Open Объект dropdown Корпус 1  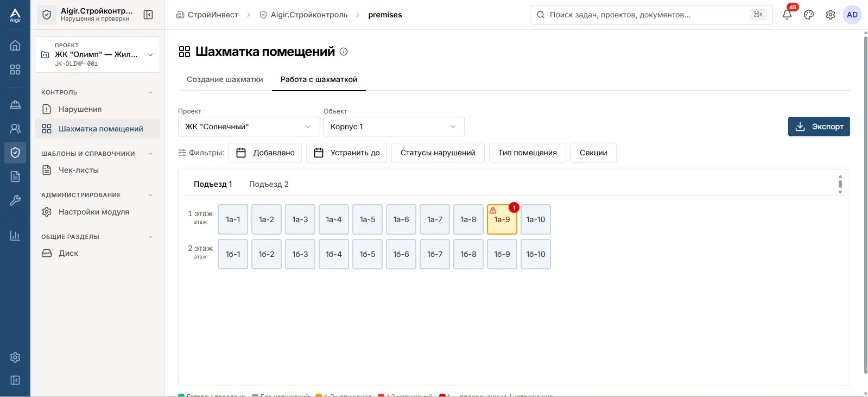394,127
